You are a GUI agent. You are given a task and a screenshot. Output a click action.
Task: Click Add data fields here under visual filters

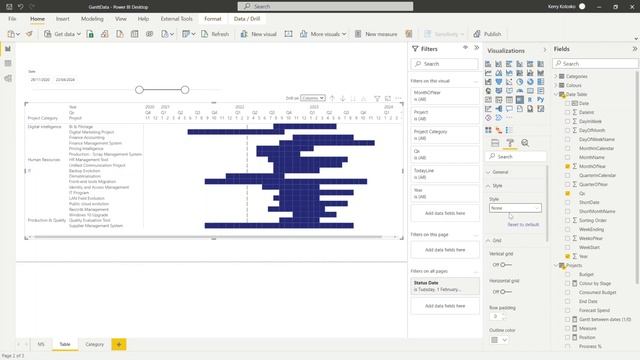(445, 213)
